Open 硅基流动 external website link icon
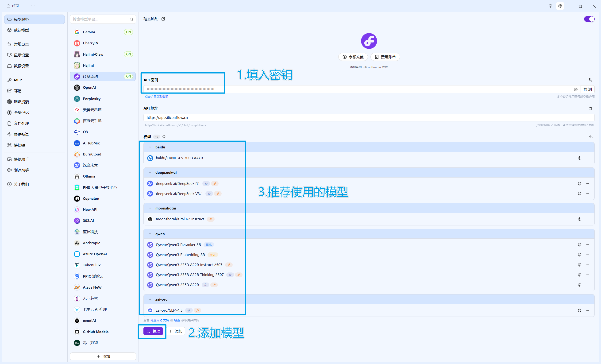This screenshot has width=601, height=364. (163, 19)
